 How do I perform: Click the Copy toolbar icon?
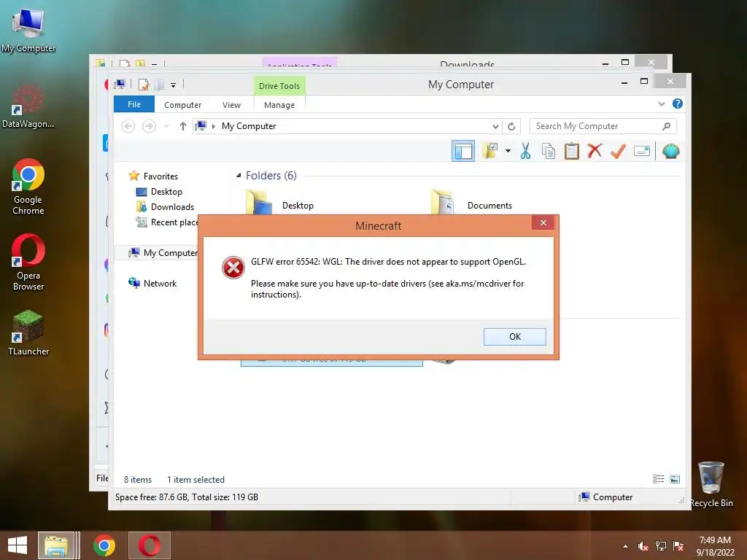pyautogui.click(x=549, y=152)
